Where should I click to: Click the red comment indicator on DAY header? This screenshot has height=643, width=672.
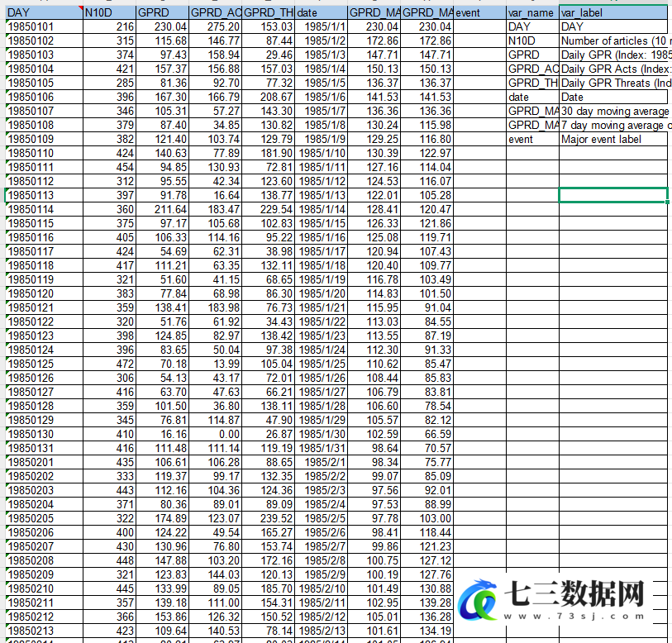pos(80,8)
